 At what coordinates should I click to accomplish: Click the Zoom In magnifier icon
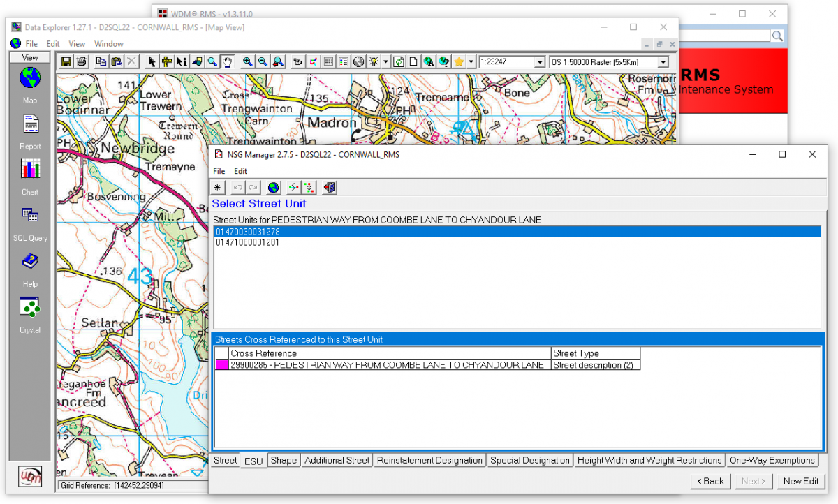pos(248,61)
